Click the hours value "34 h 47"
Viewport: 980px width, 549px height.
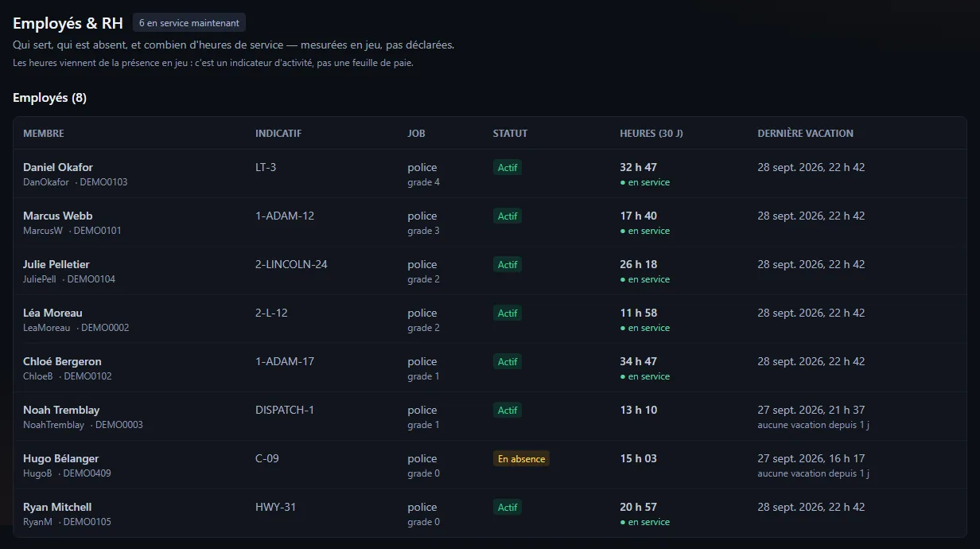tap(639, 361)
